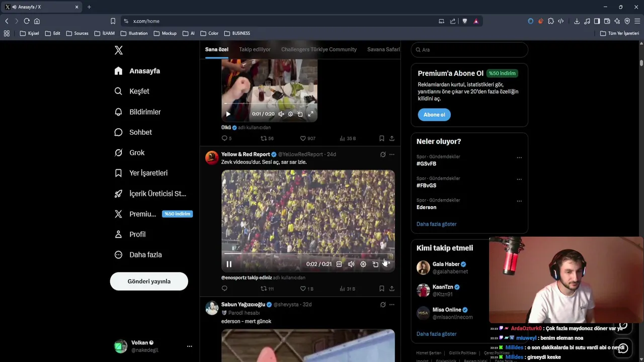Open Anasayfa home in sidebar
This screenshot has width=644, height=362.
pos(137,71)
